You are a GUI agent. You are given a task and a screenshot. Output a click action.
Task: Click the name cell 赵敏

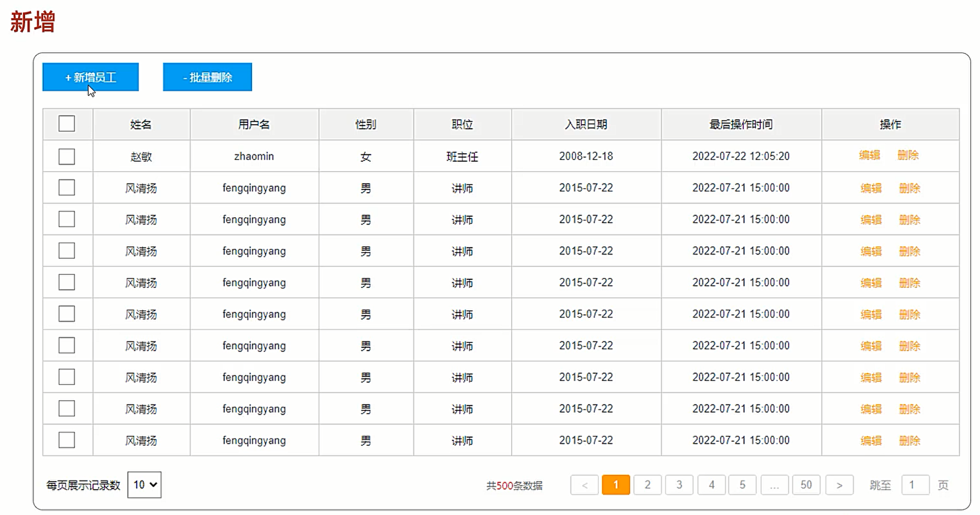[141, 157]
